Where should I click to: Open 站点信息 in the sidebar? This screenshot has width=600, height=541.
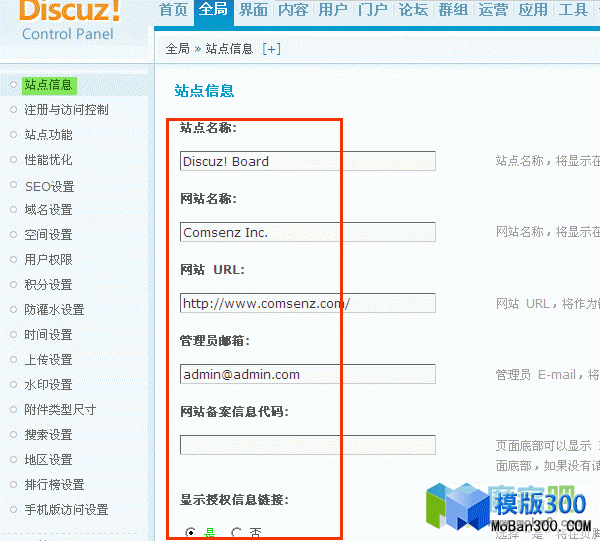pos(49,85)
